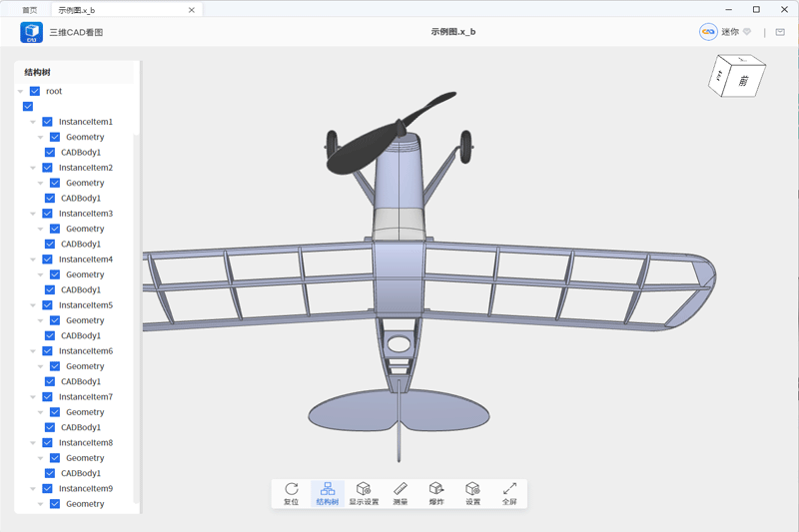This screenshot has height=532, width=799.
Task: Select the 测量 measure tool
Action: click(400, 493)
